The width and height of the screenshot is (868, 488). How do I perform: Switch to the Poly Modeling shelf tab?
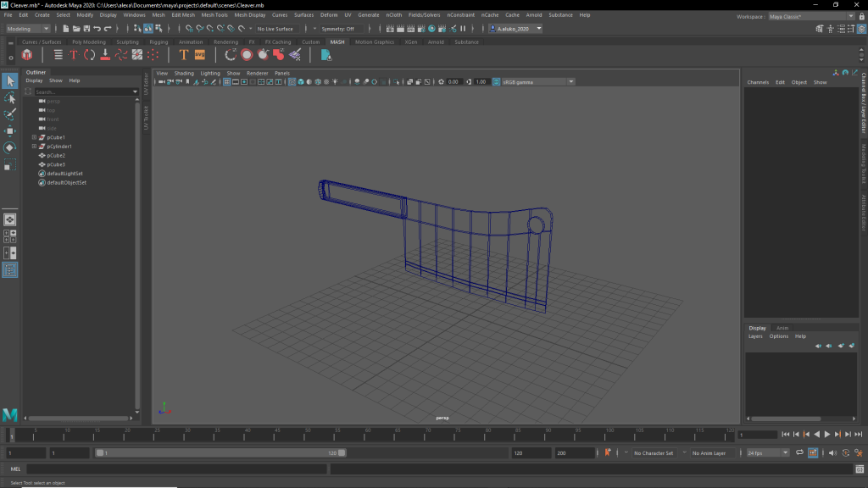coord(88,42)
